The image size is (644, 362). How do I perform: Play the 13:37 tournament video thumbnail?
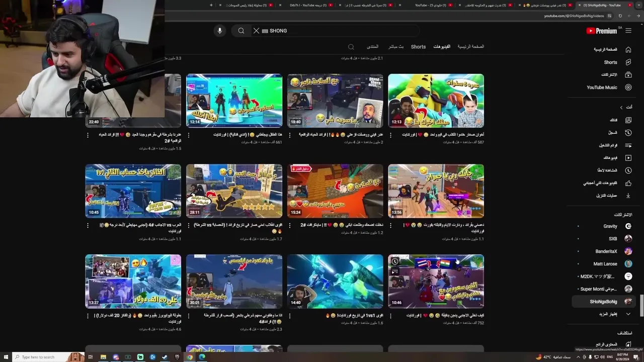(x=133, y=281)
